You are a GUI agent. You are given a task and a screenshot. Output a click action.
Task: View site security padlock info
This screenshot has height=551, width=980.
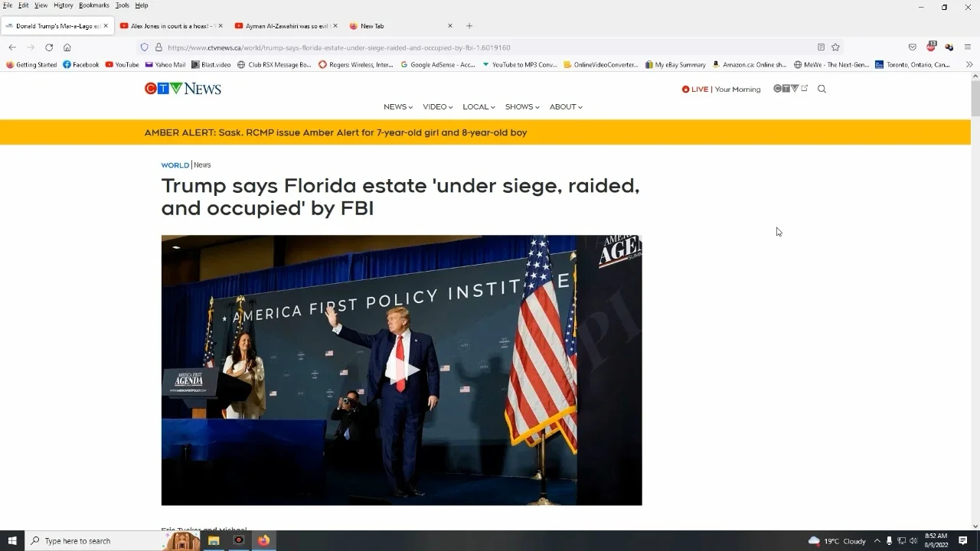click(x=158, y=47)
